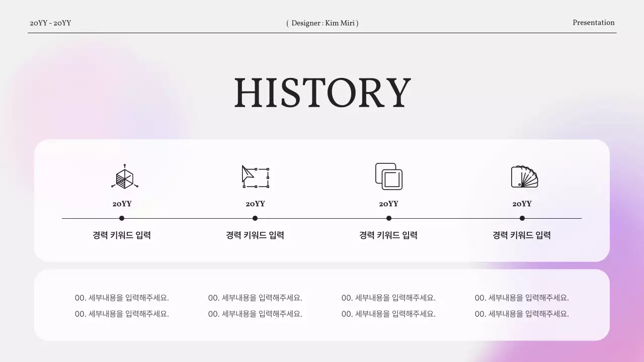Click the 20YY - 20YY date range text
The image size is (644, 362).
(x=51, y=23)
